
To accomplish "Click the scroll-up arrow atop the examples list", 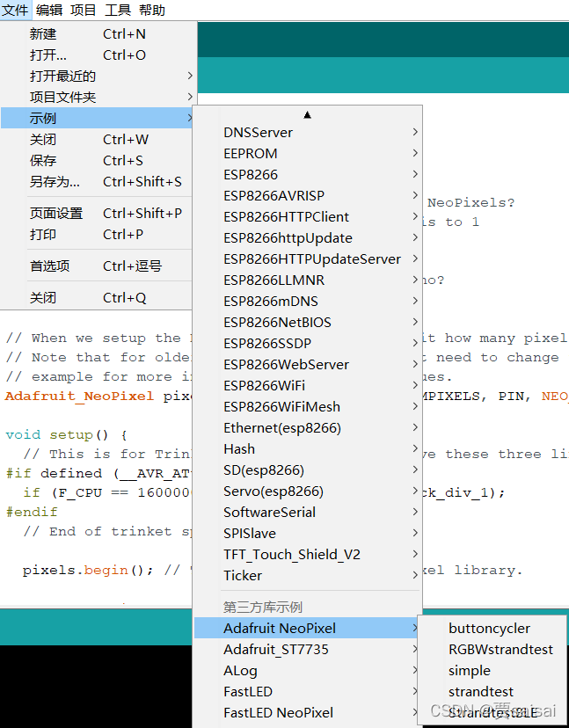I will pyautogui.click(x=307, y=114).
